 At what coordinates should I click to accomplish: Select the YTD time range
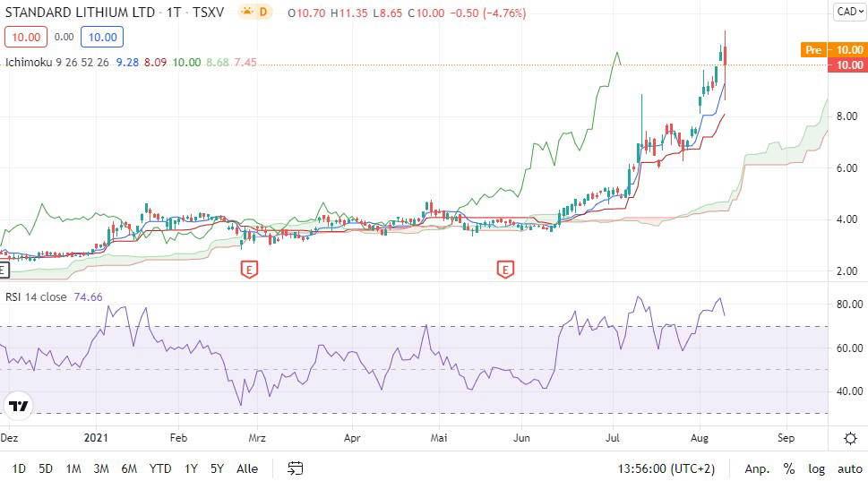pyautogui.click(x=160, y=468)
